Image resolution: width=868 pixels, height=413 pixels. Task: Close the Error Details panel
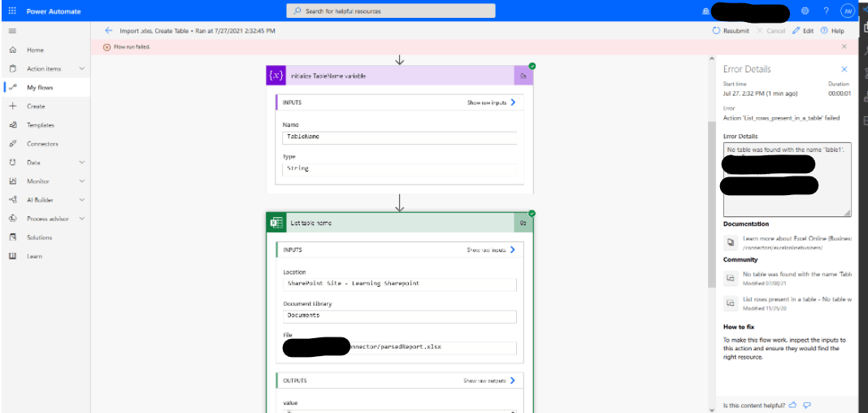point(844,69)
